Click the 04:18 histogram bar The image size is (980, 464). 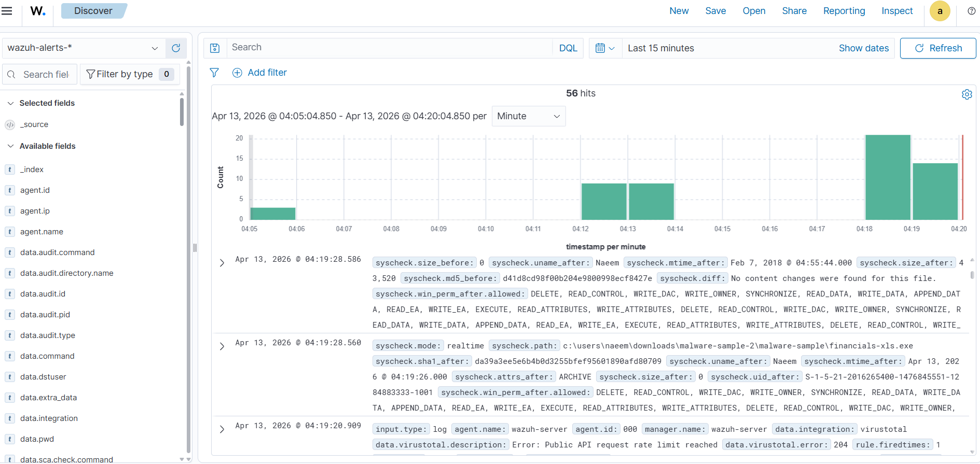[888, 177]
